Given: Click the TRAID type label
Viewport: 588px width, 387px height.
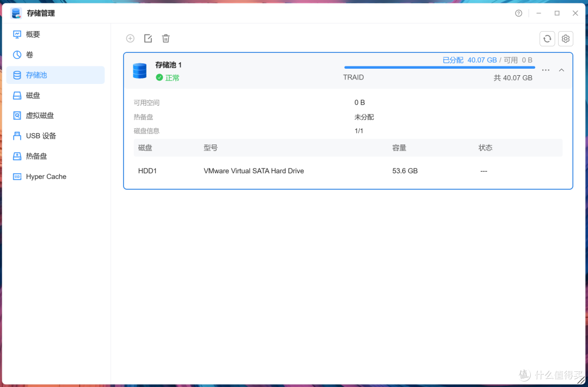Looking at the screenshot, I should (353, 77).
